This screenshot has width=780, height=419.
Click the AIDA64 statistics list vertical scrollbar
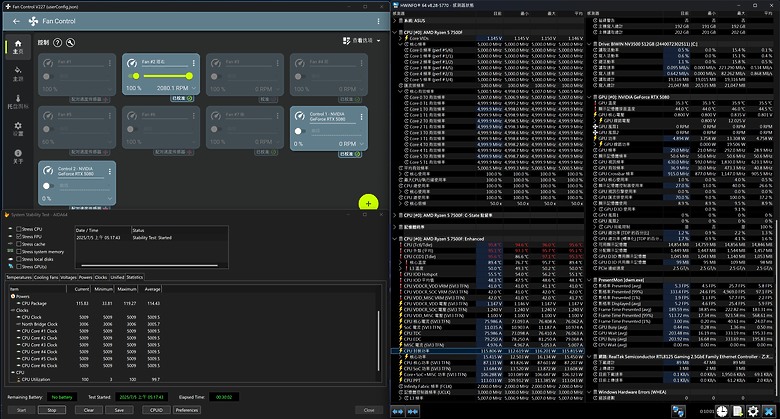tap(380, 341)
